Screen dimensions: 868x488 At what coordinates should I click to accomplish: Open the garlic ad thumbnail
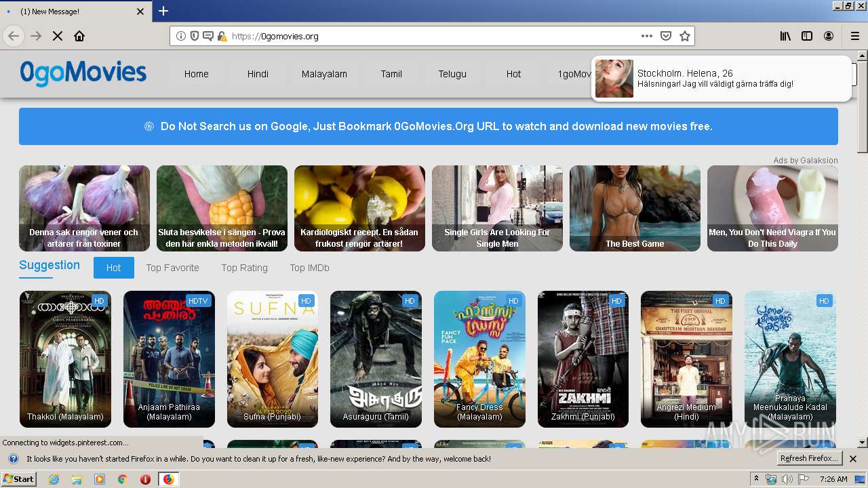[84, 208]
